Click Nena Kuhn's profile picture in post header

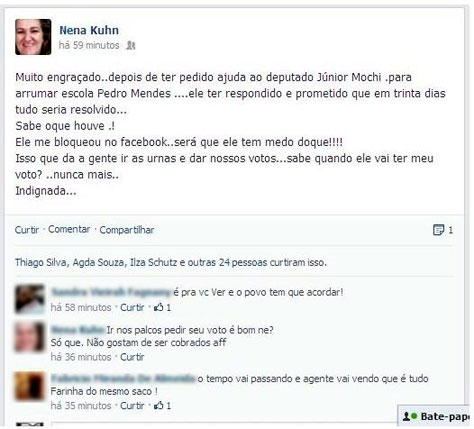click(33, 37)
